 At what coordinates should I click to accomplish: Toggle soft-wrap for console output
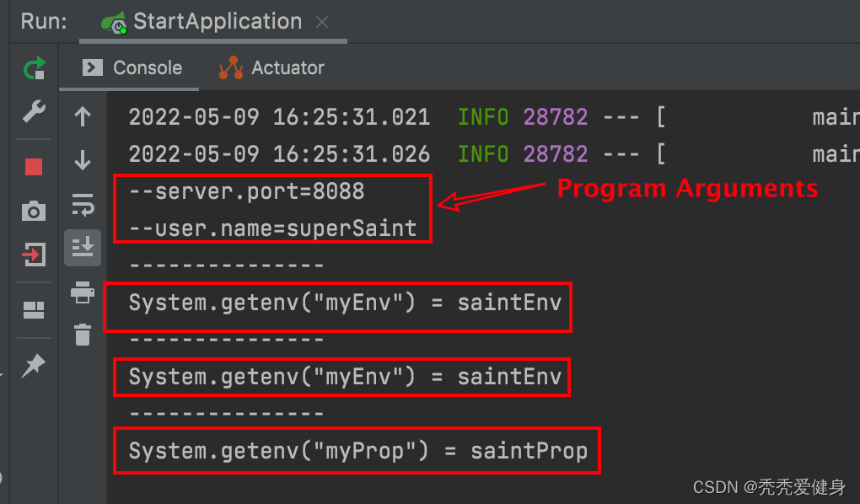click(x=83, y=203)
